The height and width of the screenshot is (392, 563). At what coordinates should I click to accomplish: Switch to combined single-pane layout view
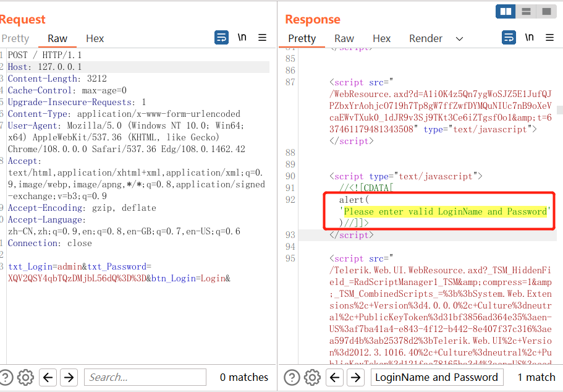click(546, 12)
